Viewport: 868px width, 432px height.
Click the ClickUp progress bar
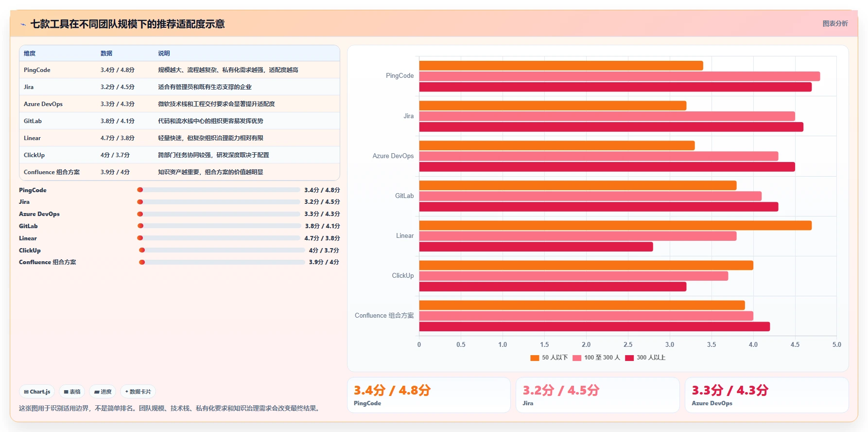222,250
